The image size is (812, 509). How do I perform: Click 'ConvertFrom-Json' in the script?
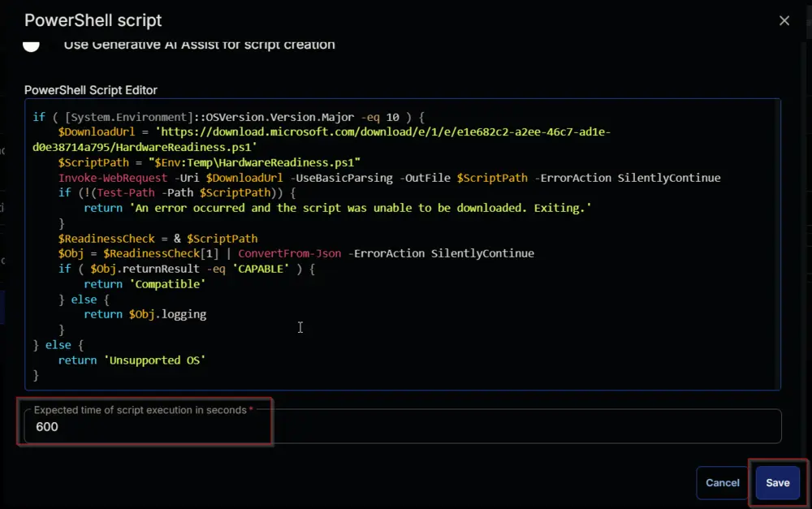click(x=290, y=254)
